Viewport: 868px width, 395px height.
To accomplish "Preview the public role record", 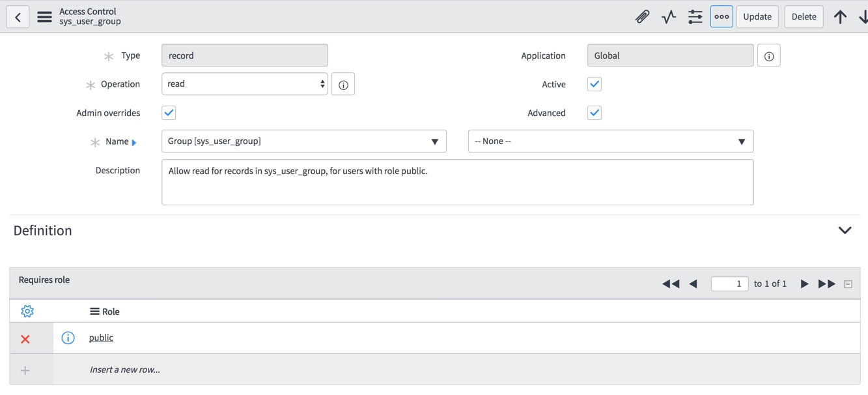I will pyautogui.click(x=68, y=338).
